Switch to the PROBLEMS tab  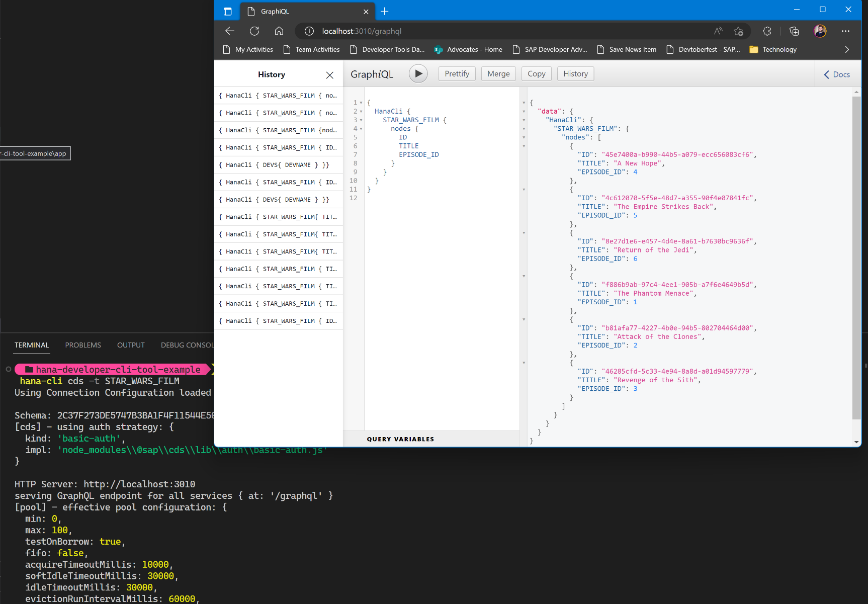click(x=83, y=345)
